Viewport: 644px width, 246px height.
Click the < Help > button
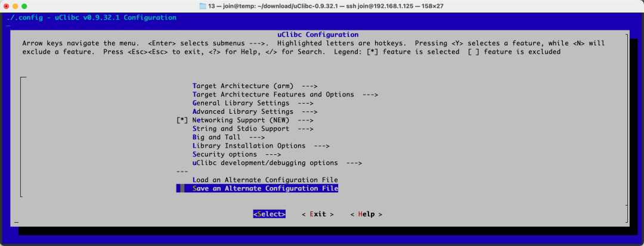pos(366,214)
